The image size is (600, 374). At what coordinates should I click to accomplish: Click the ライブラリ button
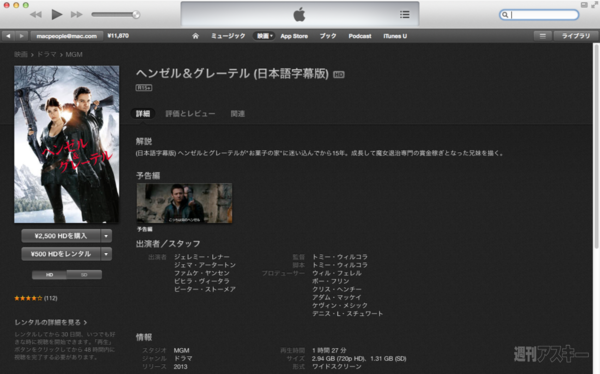576,36
